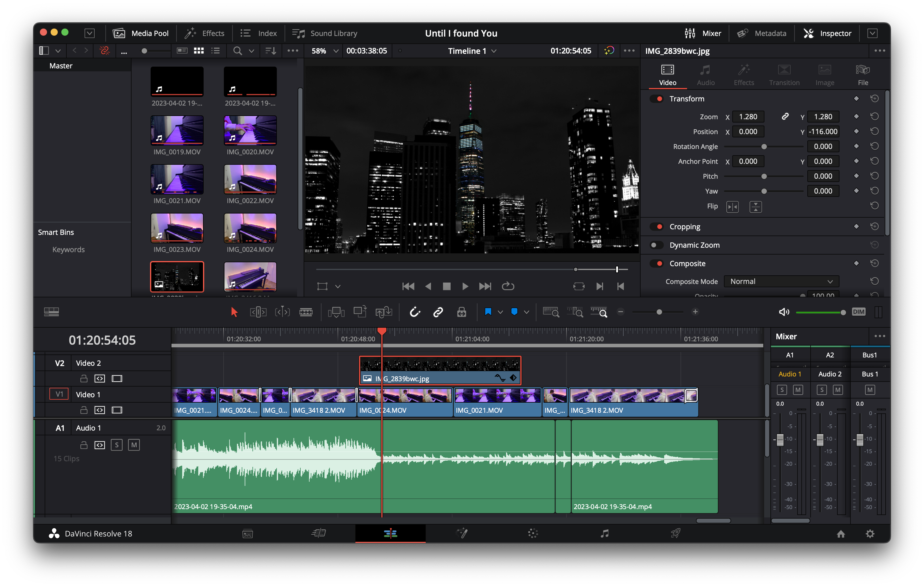
Task: Open the Sound Library panel
Action: click(325, 33)
